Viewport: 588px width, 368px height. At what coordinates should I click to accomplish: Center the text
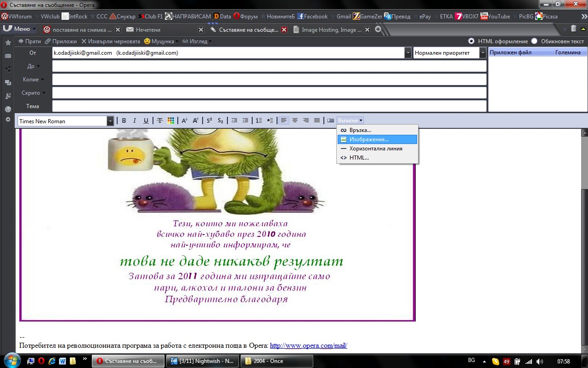(295, 121)
